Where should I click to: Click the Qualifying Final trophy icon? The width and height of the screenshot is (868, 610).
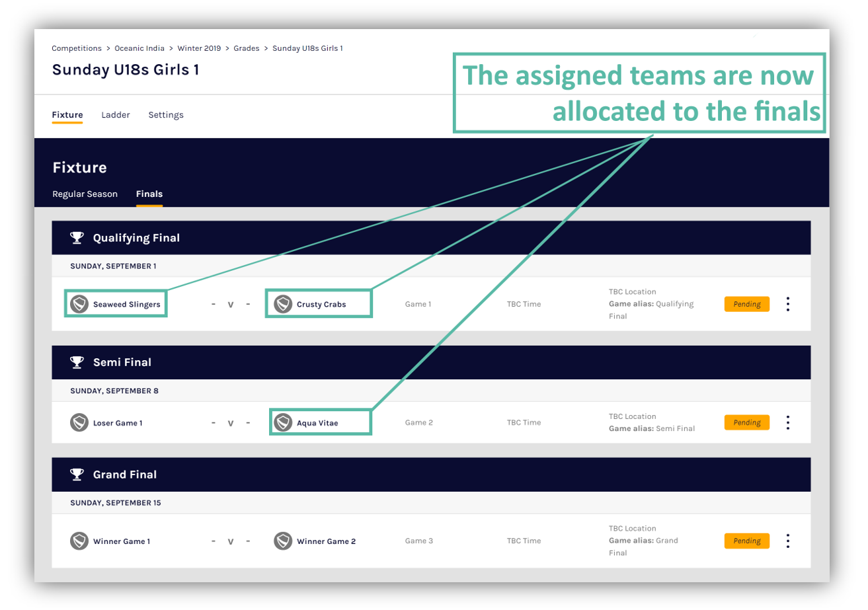click(77, 237)
